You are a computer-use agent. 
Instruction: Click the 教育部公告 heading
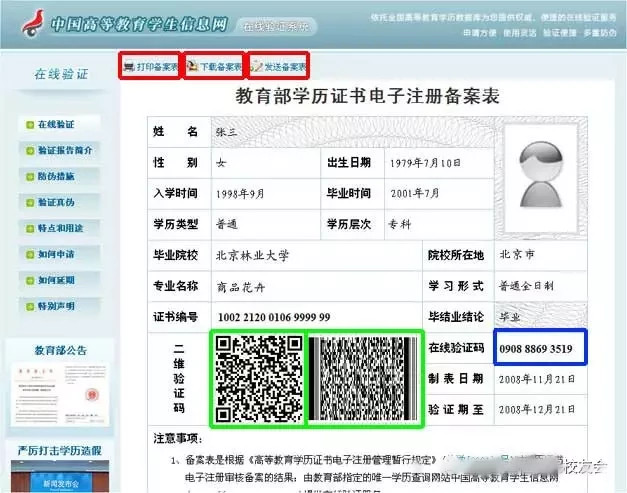[x=60, y=351]
